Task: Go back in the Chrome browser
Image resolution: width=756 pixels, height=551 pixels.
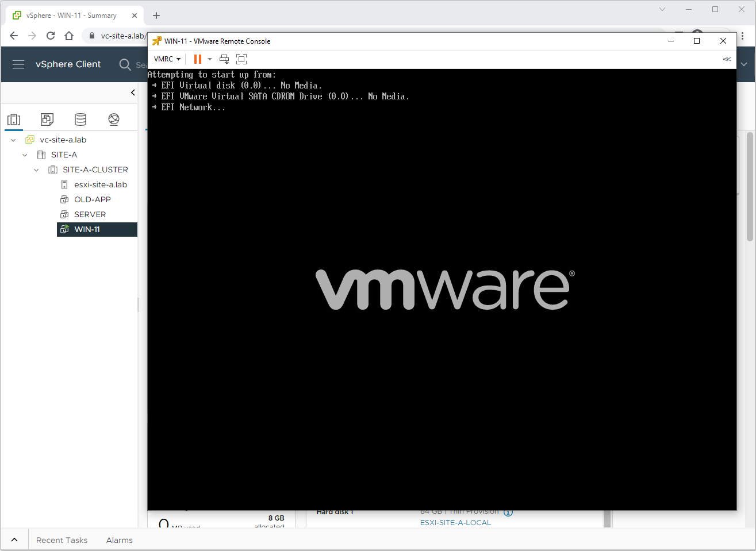Action: click(14, 36)
